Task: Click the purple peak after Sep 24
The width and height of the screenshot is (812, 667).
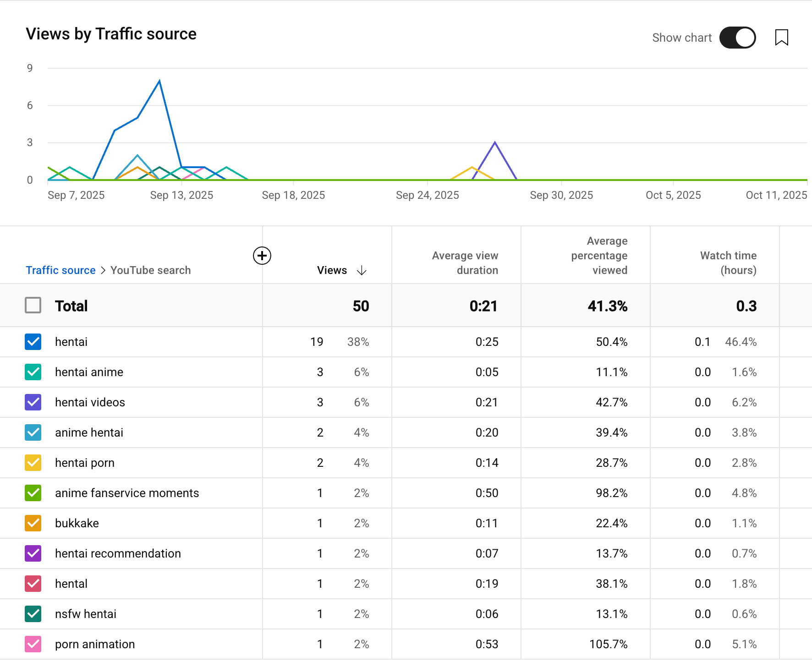Action: tap(495, 143)
